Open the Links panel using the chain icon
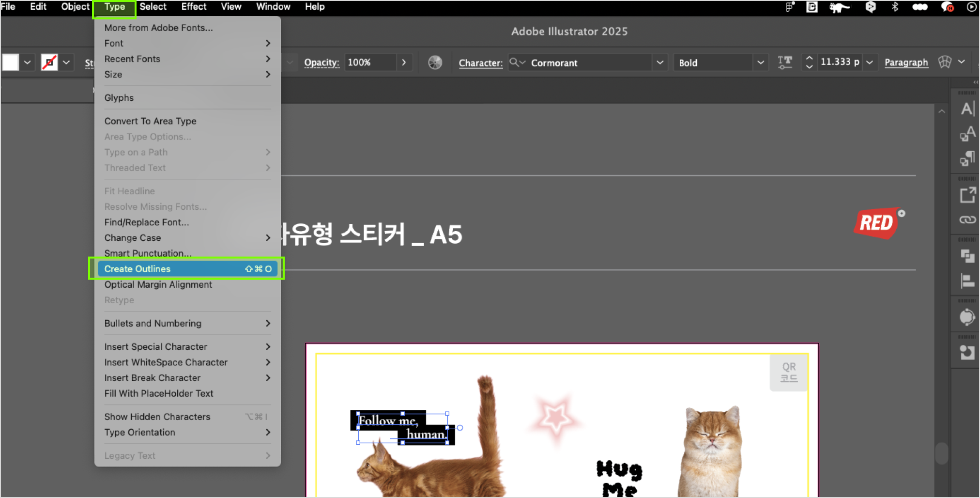This screenshot has height=498, width=980. (x=967, y=219)
